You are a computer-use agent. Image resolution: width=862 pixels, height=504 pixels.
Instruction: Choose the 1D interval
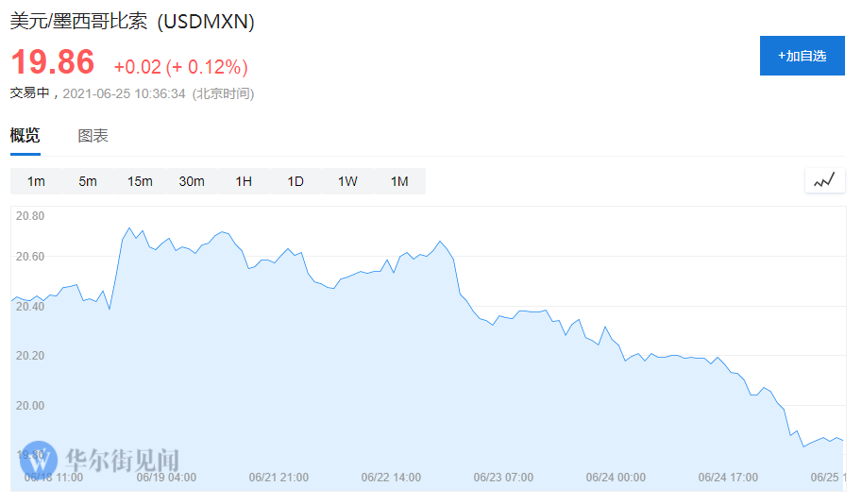tap(296, 181)
